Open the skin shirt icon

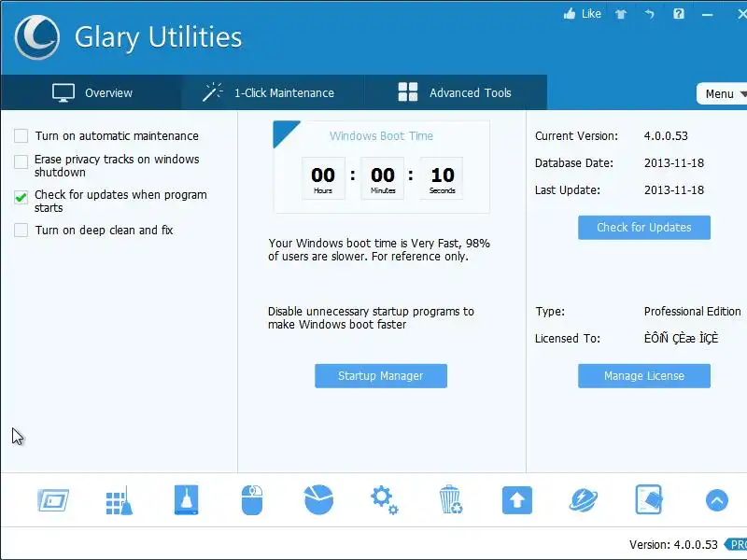(x=621, y=14)
